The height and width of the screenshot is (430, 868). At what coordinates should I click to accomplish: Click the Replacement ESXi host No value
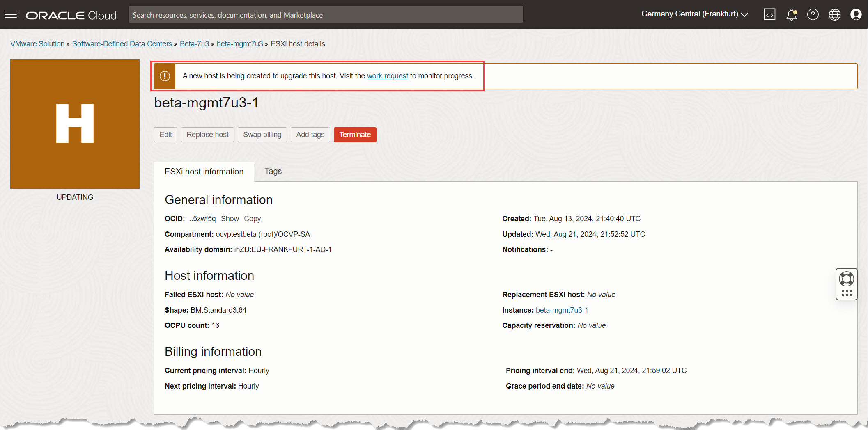[601, 295]
